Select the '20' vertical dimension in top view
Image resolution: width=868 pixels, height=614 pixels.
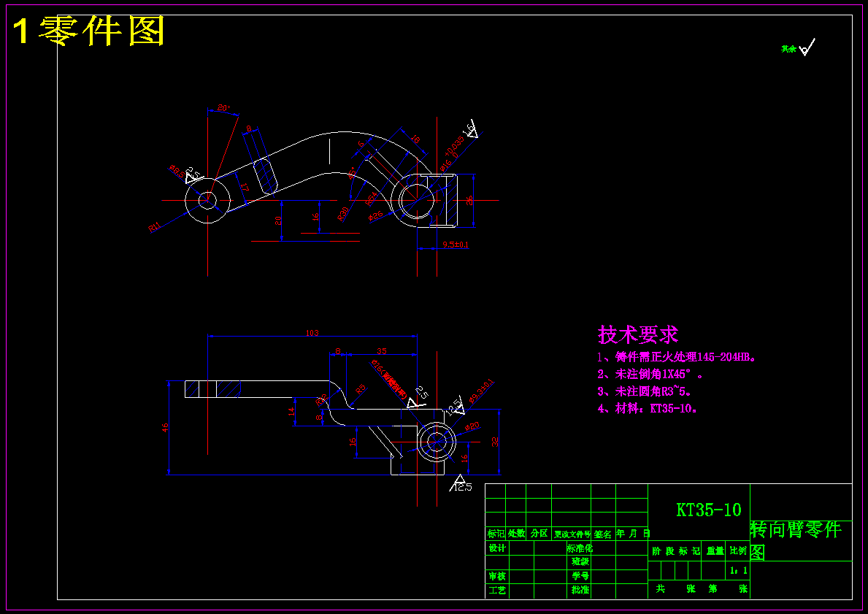[278, 220]
